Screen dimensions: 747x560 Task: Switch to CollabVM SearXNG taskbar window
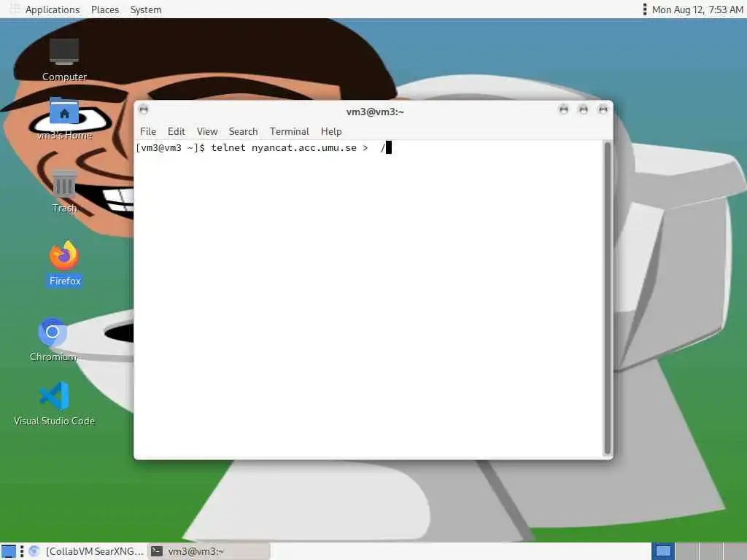point(86,551)
